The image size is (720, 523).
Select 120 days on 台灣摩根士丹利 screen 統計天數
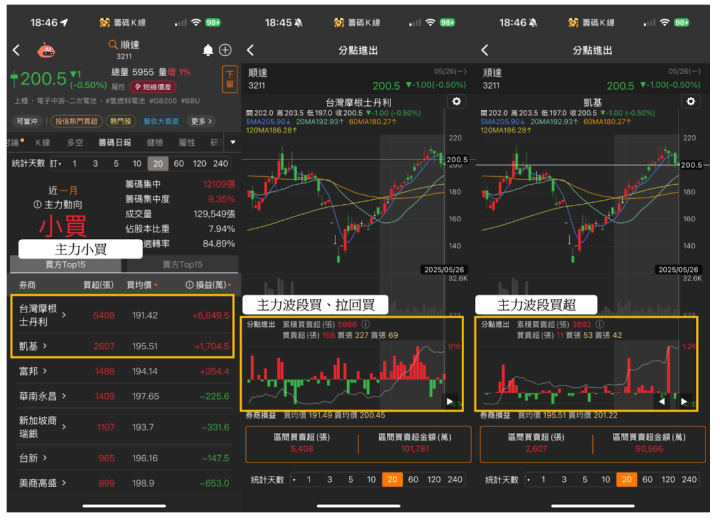tap(434, 479)
